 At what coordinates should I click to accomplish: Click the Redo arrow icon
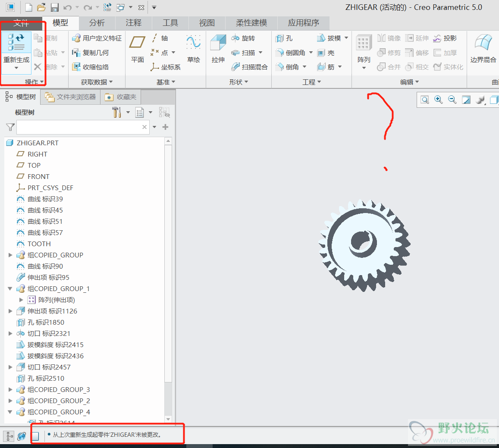88,7
